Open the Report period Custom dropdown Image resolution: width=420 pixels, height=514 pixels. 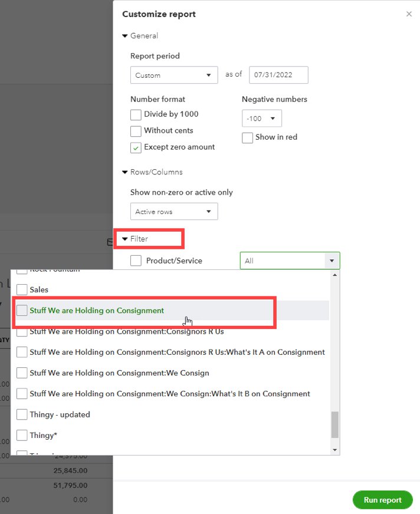(174, 75)
